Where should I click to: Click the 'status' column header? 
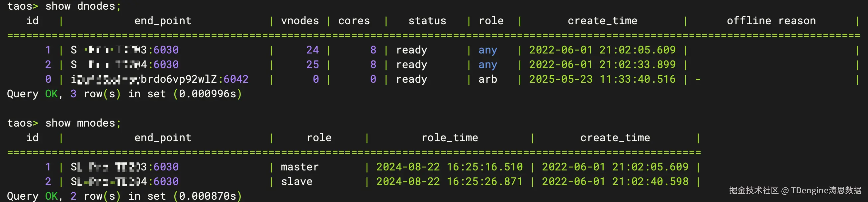(x=427, y=21)
